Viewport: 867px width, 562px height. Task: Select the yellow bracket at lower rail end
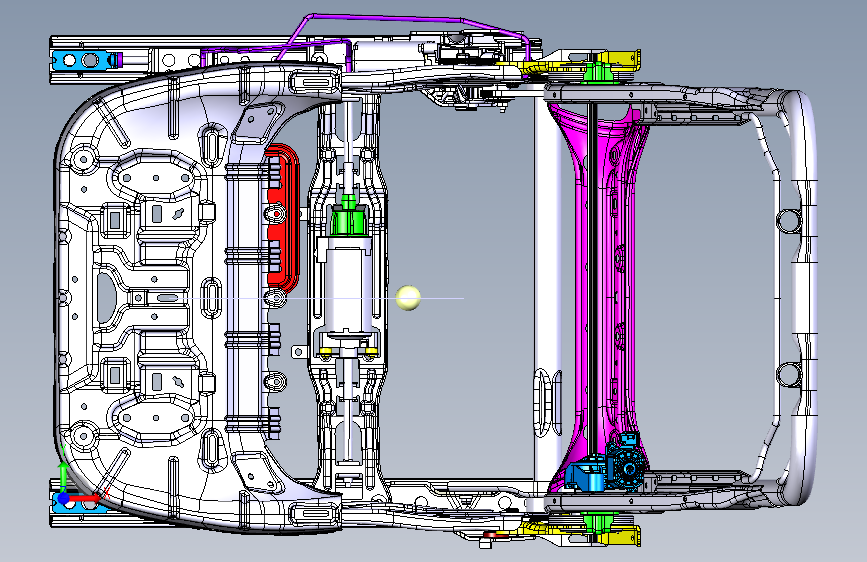(621, 536)
